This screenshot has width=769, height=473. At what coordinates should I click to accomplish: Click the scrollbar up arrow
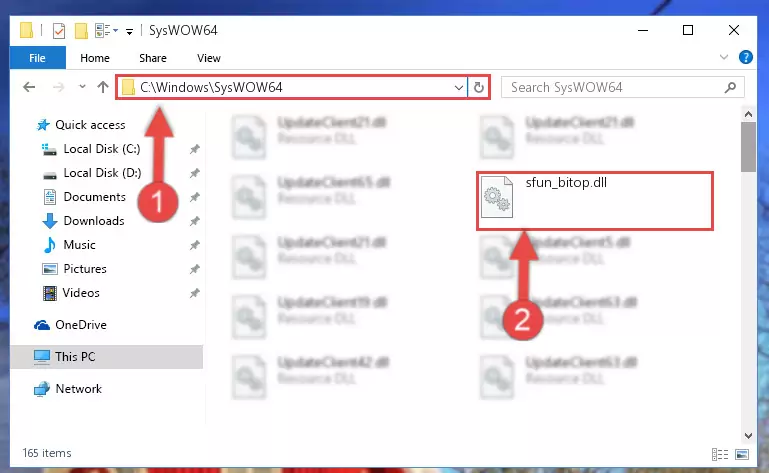[x=748, y=114]
